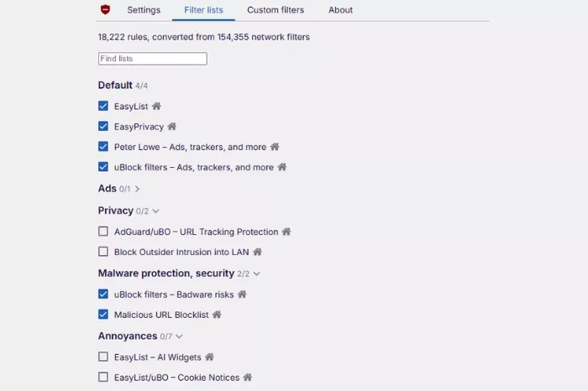The width and height of the screenshot is (588, 391).
Task: Click the uBlock Origin red shield logo
Action: click(105, 10)
